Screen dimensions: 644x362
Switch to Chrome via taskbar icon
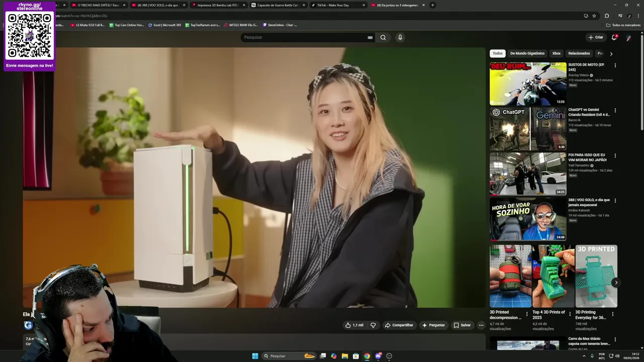(367, 356)
